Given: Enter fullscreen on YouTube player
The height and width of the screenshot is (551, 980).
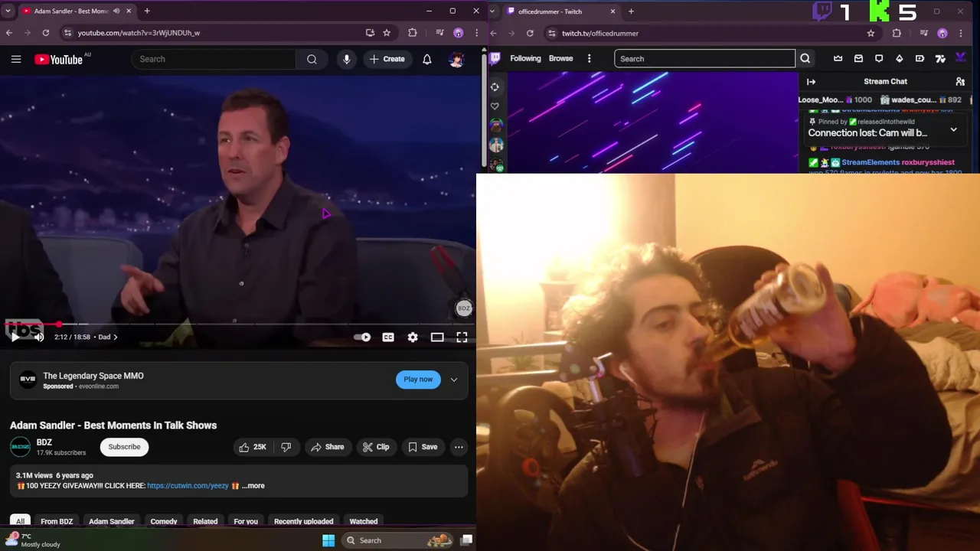Looking at the screenshot, I should [462, 337].
